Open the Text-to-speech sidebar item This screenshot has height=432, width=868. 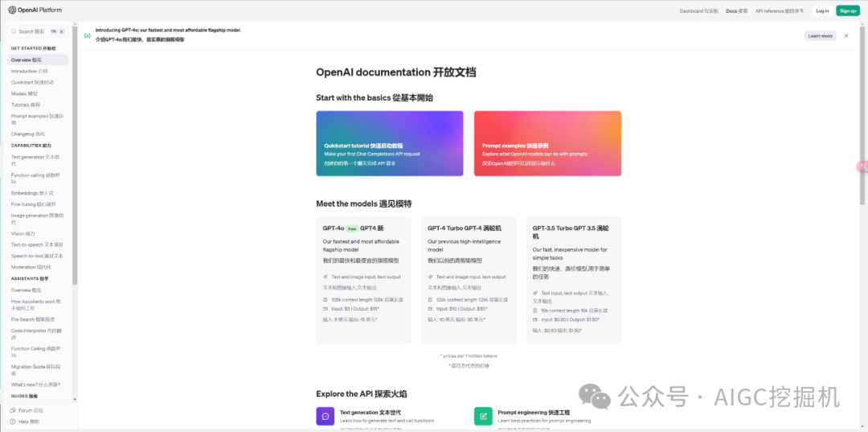pos(37,245)
